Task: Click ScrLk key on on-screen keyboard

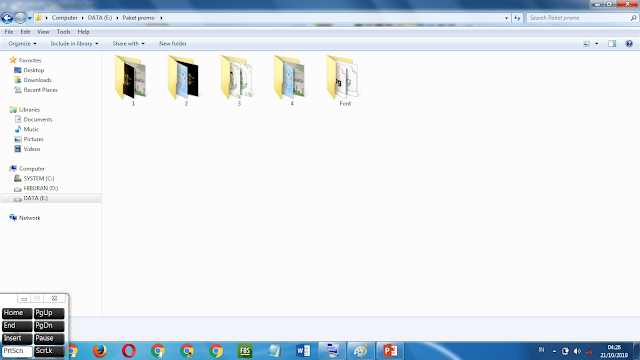Action: pyautogui.click(x=49, y=351)
